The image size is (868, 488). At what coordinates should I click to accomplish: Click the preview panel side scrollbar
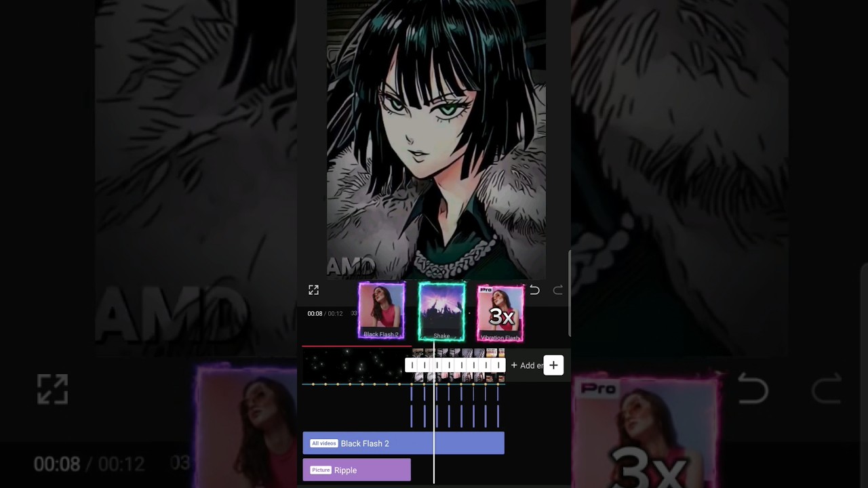click(569, 293)
